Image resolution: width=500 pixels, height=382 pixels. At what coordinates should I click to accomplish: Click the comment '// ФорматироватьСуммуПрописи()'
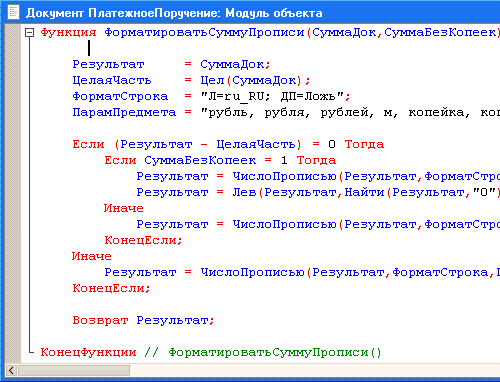click(x=263, y=352)
